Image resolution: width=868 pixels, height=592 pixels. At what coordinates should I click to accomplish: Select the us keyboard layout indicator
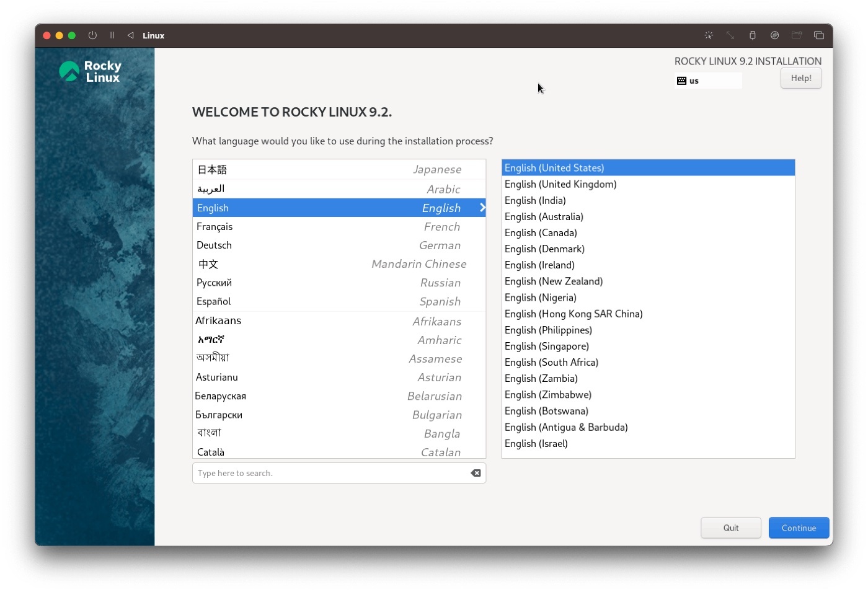[708, 81]
